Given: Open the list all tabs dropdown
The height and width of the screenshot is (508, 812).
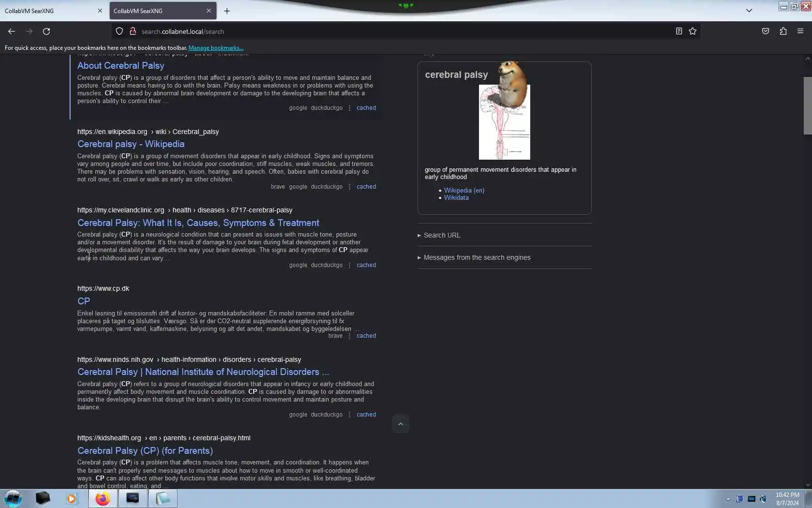Looking at the screenshot, I should tap(749, 11).
